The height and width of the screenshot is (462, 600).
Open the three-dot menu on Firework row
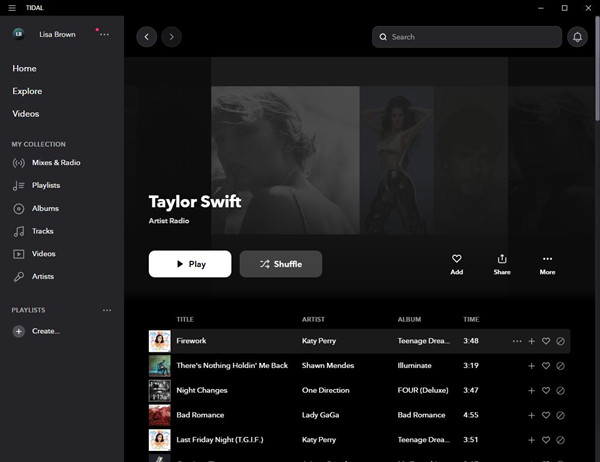point(517,341)
